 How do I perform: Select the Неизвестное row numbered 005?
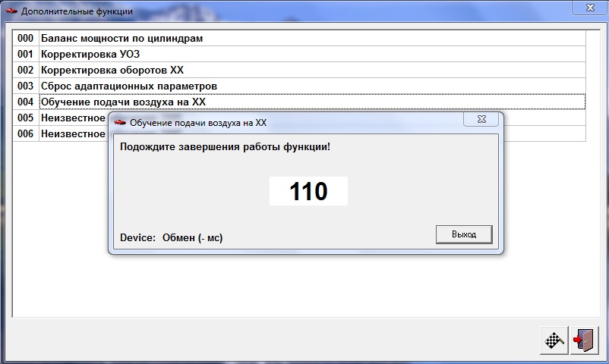click(x=72, y=118)
